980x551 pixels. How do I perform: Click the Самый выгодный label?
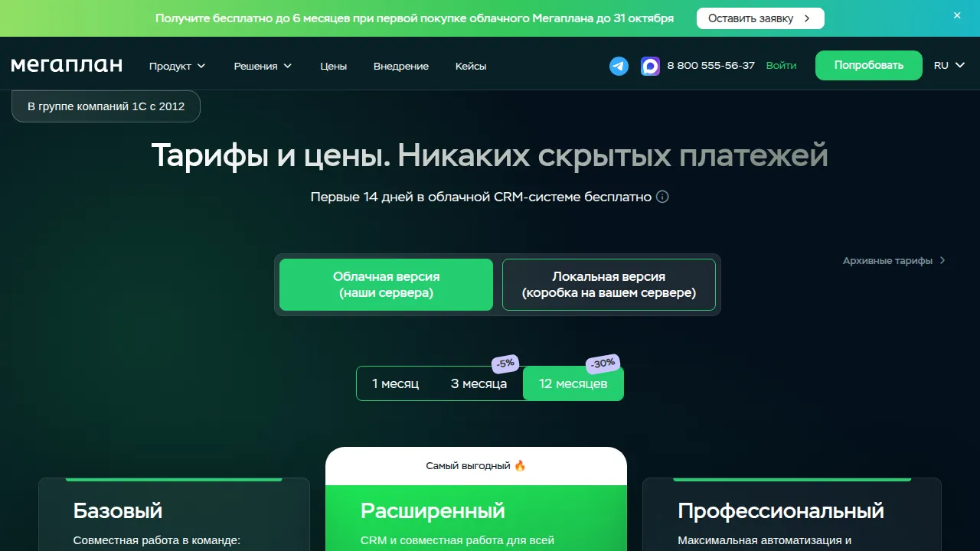(476, 465)
